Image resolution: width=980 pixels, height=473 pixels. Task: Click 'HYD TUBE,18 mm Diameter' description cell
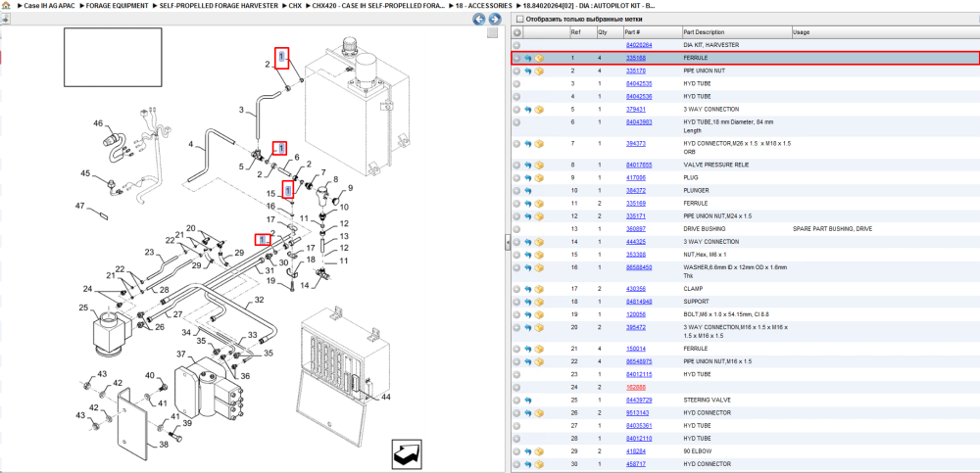tap(728, 126)
